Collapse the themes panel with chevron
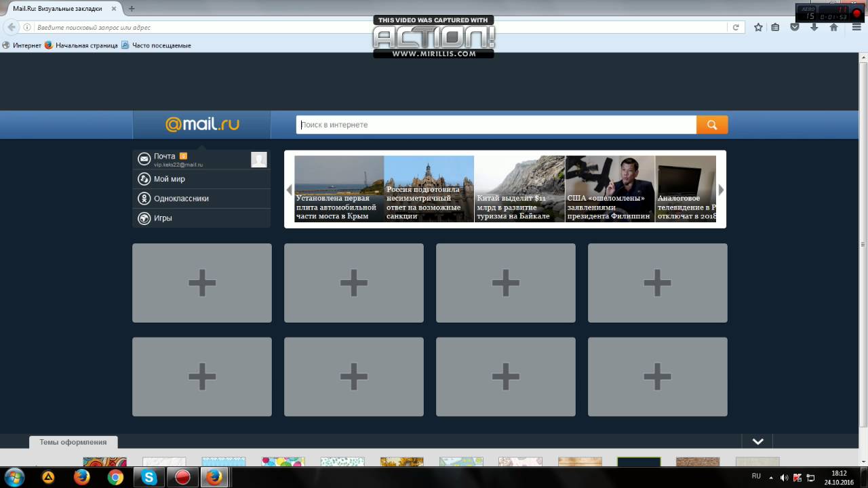 (758, 441)
